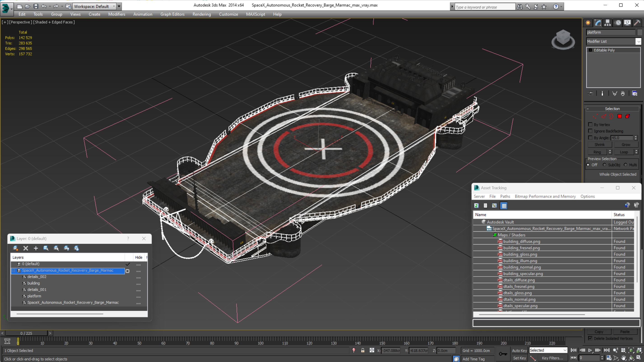Click the time slider showing 0 / 225
This screenshot has height=362, width=644.
point(26,333)
